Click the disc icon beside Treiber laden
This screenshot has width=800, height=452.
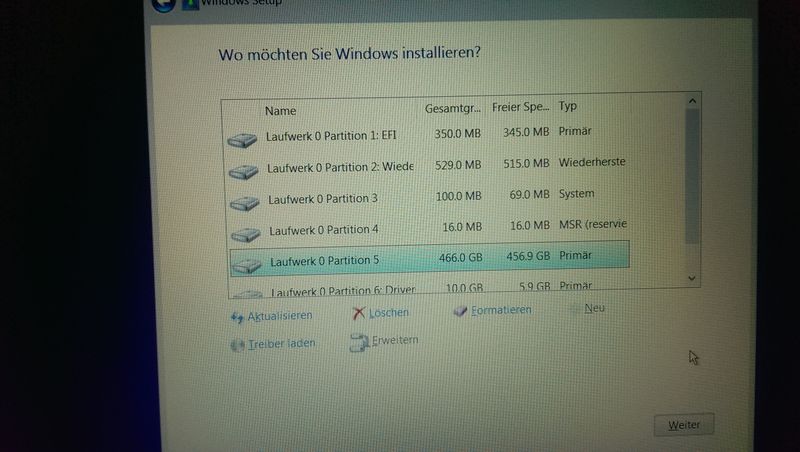(237, 345)
